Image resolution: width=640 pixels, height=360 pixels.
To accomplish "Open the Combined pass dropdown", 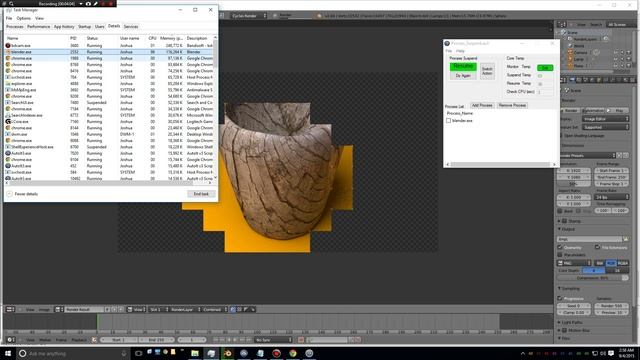I will click(215, 309).
